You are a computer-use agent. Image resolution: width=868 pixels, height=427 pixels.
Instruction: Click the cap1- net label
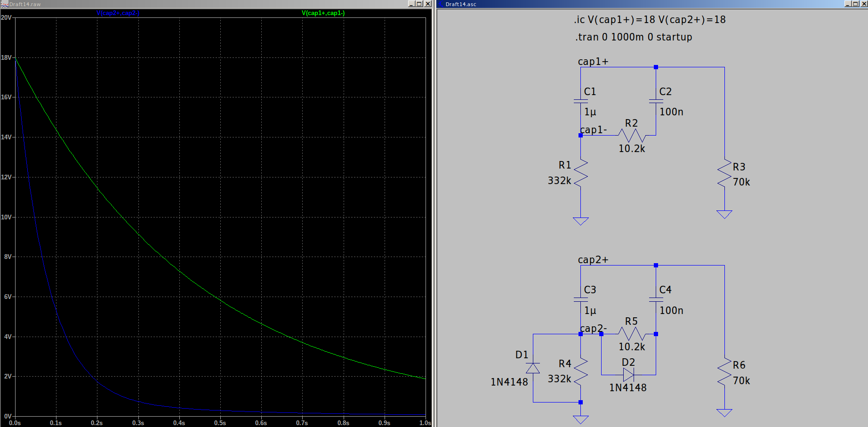click(594, 130)
